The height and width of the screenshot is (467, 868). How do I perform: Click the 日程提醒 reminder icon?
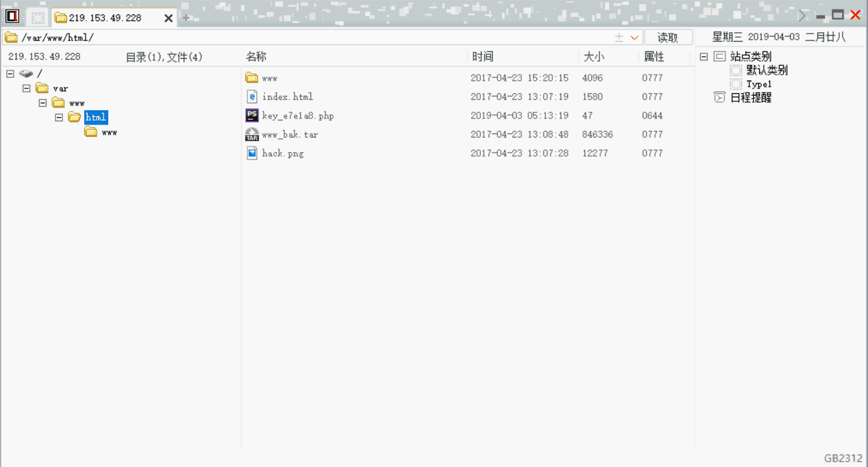pos(719,97)
